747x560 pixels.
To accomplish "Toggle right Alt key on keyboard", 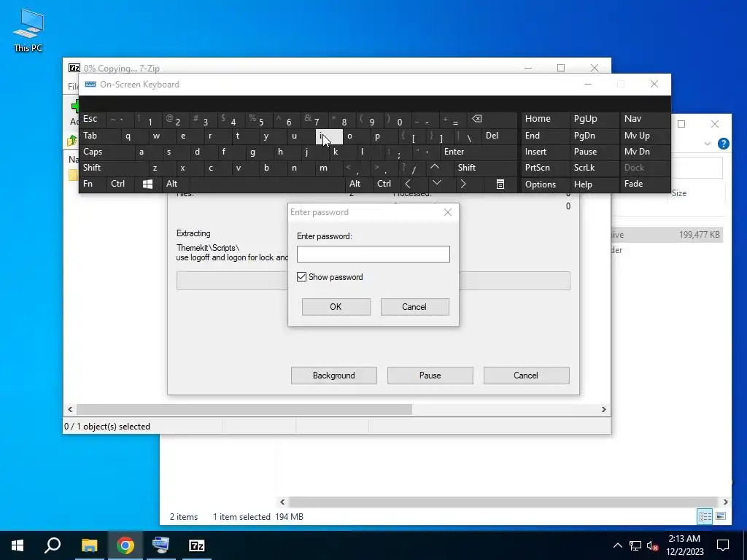I will pyautogui.click(x=358, y=184).
